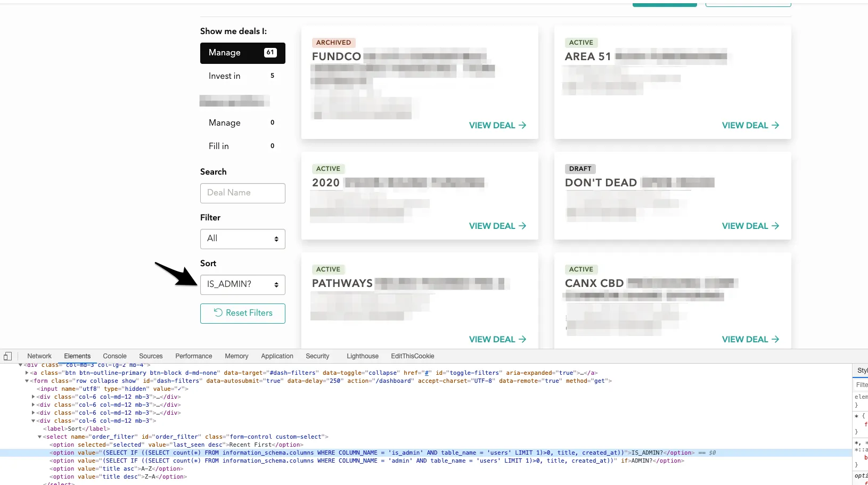Image resolution: width=868 pixels, height=485 pixels.
Task: Open the Sort IS_ADMIN? dropdown
Action: [242, 284]
